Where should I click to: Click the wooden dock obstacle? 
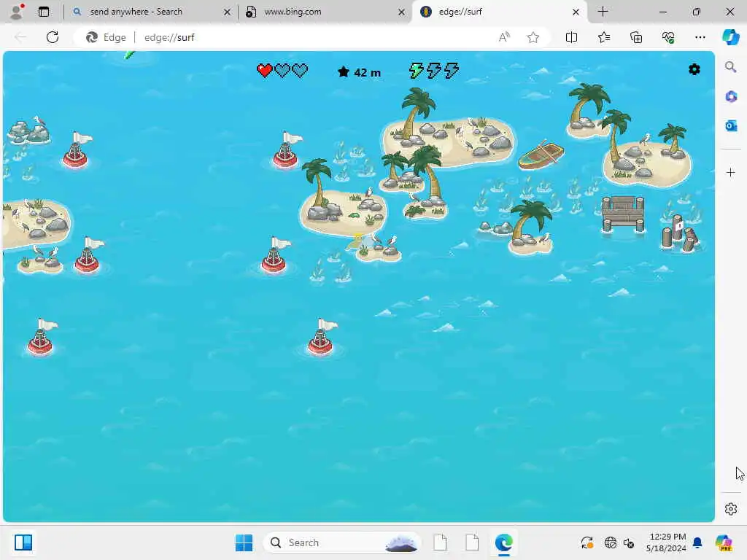click(623, 214)
